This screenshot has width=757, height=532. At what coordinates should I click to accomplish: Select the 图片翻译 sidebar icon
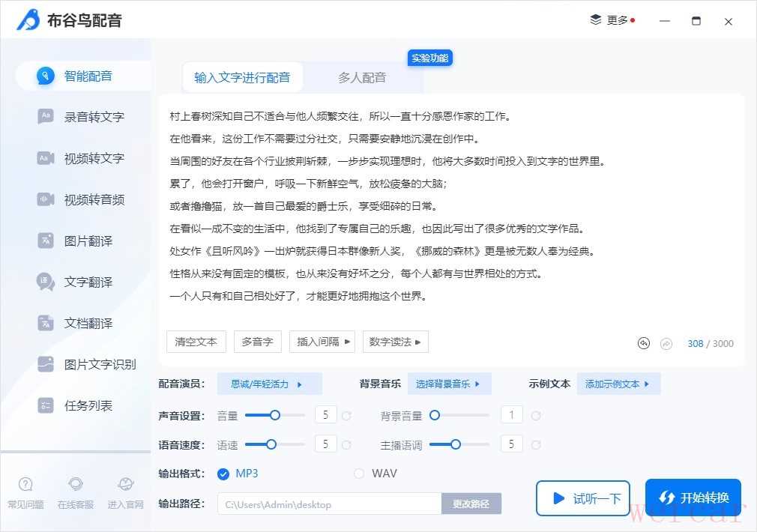pos(46,241)
